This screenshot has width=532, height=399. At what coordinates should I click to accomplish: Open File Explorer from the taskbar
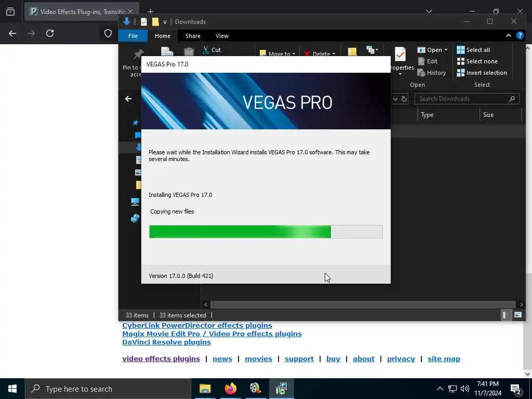coord(205,389)
